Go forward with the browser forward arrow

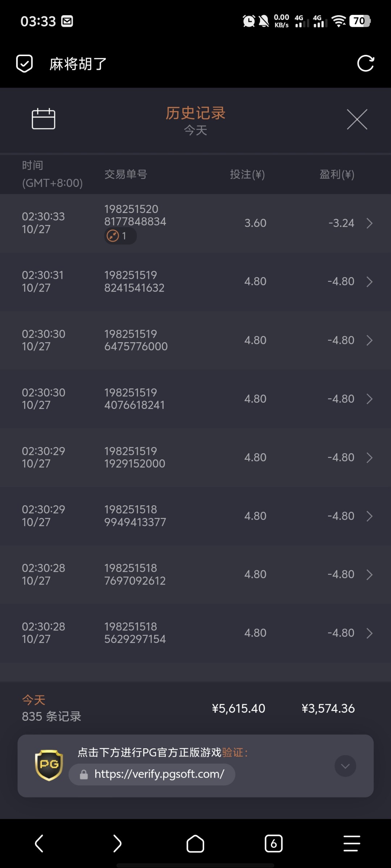117,843
